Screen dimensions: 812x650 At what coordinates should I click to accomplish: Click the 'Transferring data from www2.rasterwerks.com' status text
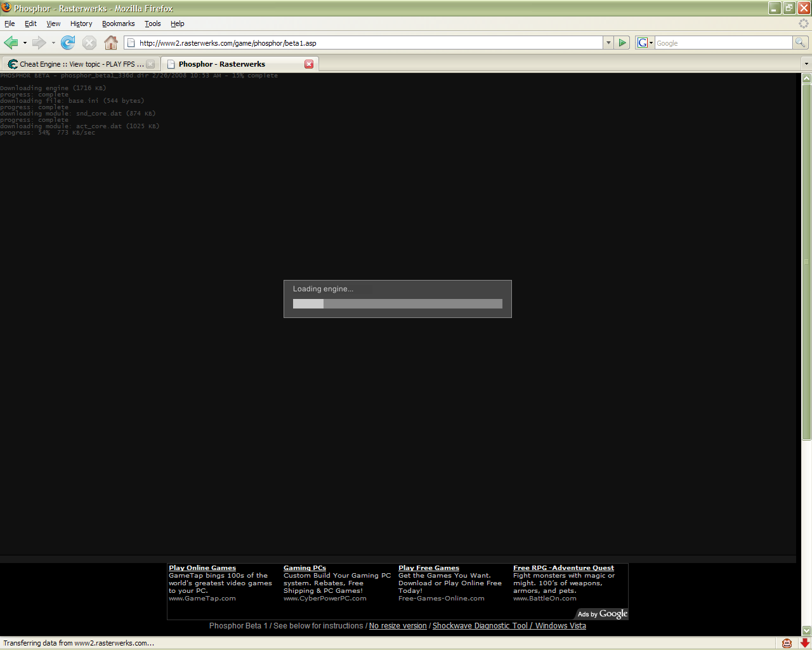(x=79, y=643)
